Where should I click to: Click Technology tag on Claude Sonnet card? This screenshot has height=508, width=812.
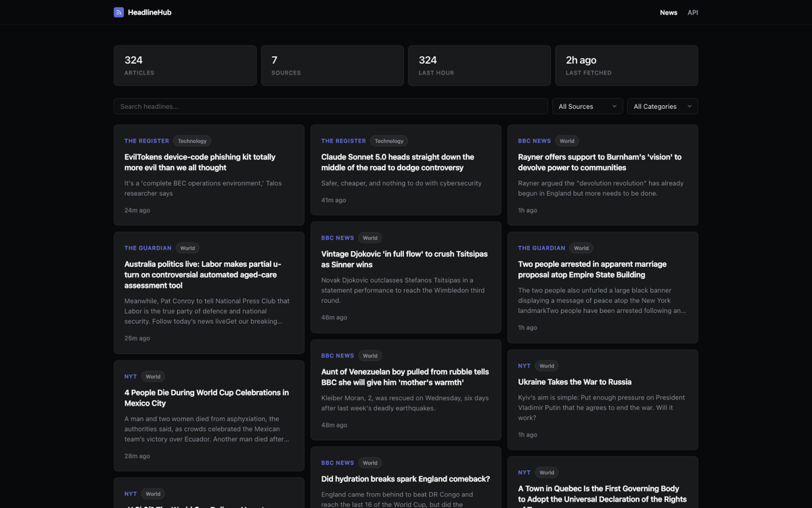coord(389,141)
